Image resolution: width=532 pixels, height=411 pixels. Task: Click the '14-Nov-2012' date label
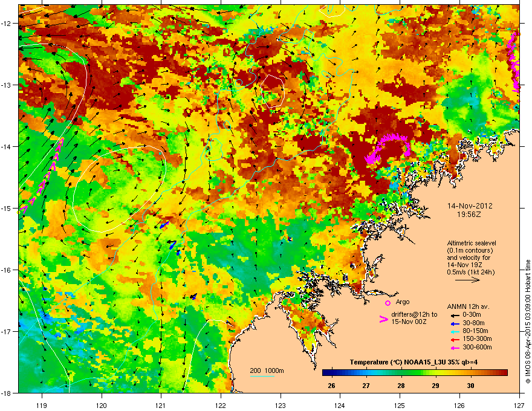[470, 206]
